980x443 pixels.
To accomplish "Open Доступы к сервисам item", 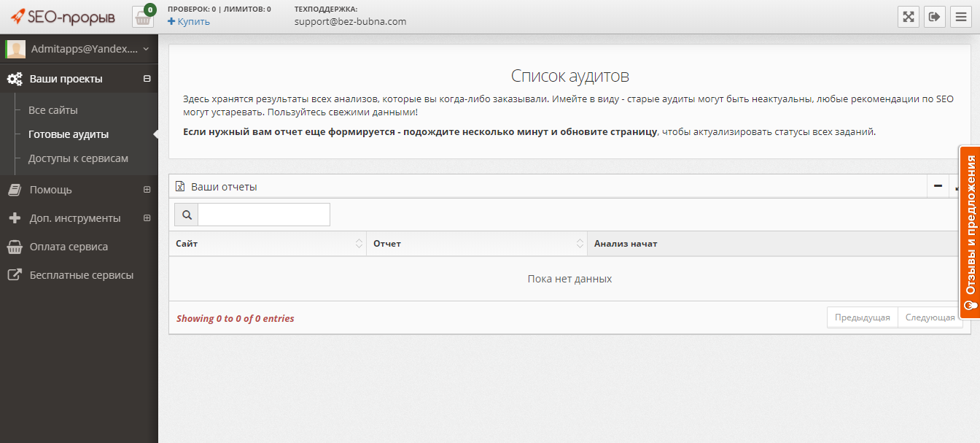I will click(78, 158).
